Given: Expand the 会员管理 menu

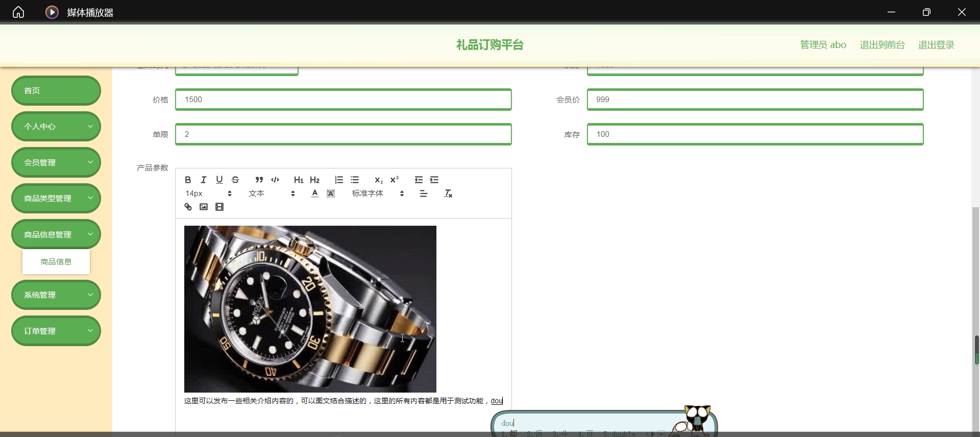Looking at the screenshot, I should pos(56,162).
